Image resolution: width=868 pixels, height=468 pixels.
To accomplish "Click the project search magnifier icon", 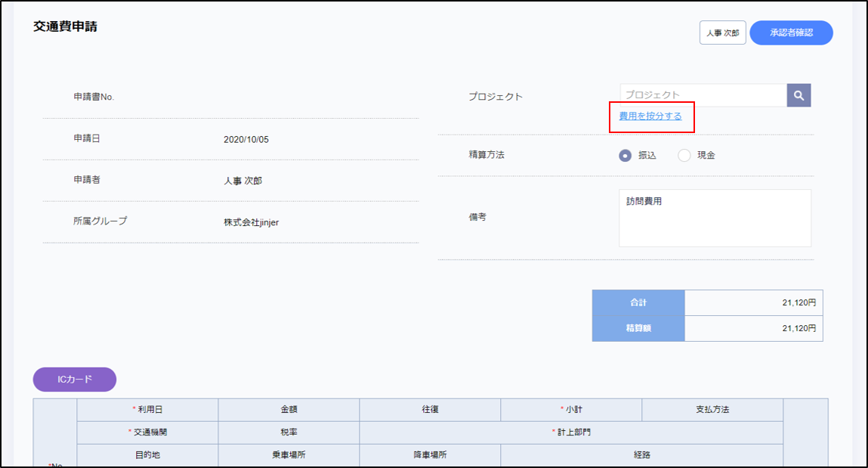I will (798, 95).
